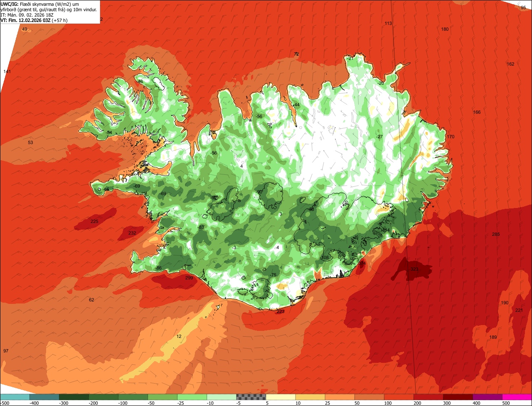Screen dimensions: 532x406
Task: Click the map value 62 southwest of Iceland
Action: click(x=91, y=300)
